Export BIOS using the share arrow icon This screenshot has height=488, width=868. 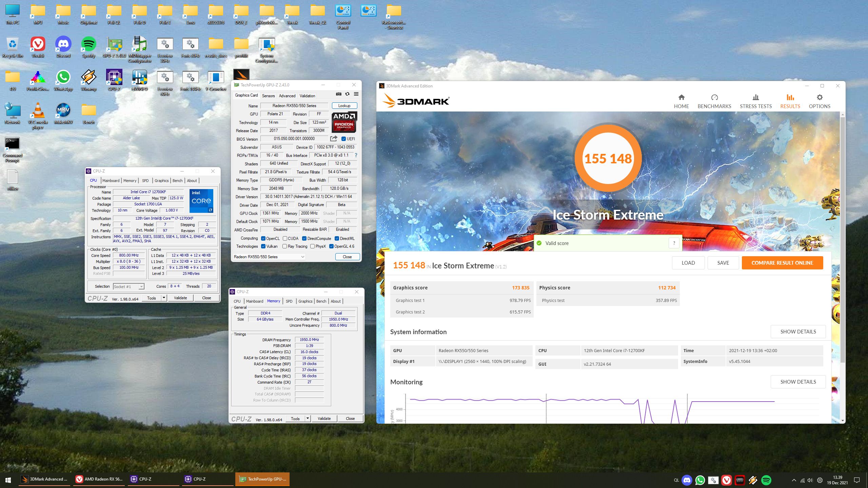pos(334,139)
